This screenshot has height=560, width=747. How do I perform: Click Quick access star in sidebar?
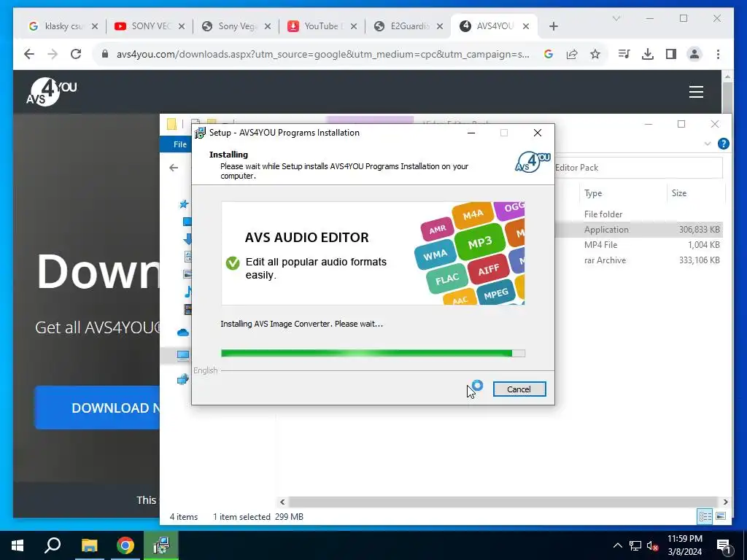pos(183,204)
